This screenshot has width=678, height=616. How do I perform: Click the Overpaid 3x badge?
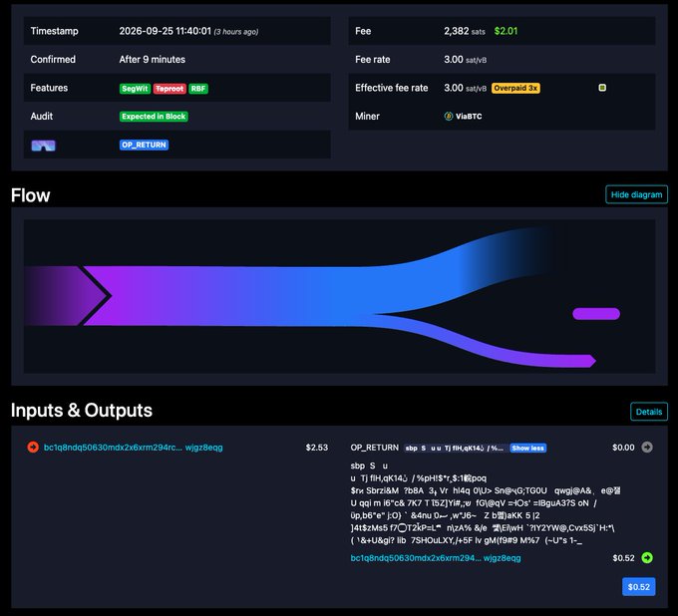[515, 88]
